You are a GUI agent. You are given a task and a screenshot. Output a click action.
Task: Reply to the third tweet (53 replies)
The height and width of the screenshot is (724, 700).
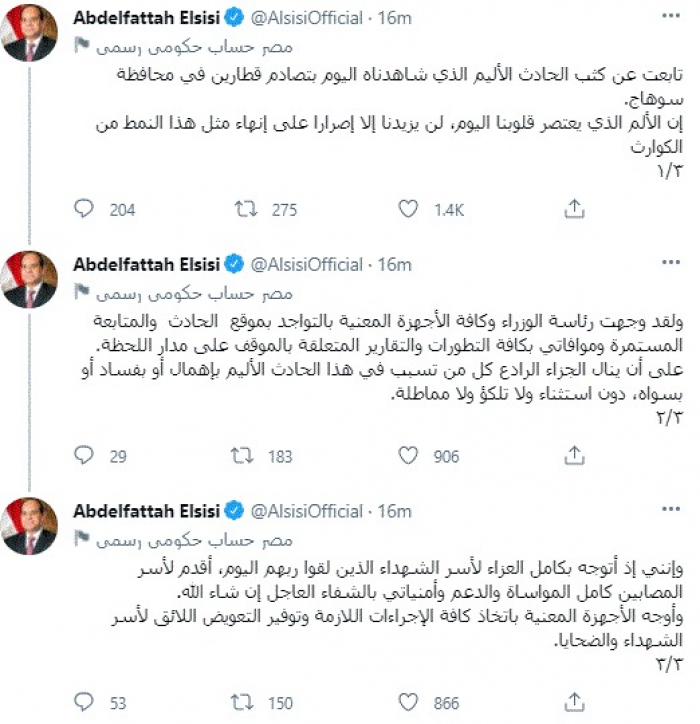[x=85, y=703]
